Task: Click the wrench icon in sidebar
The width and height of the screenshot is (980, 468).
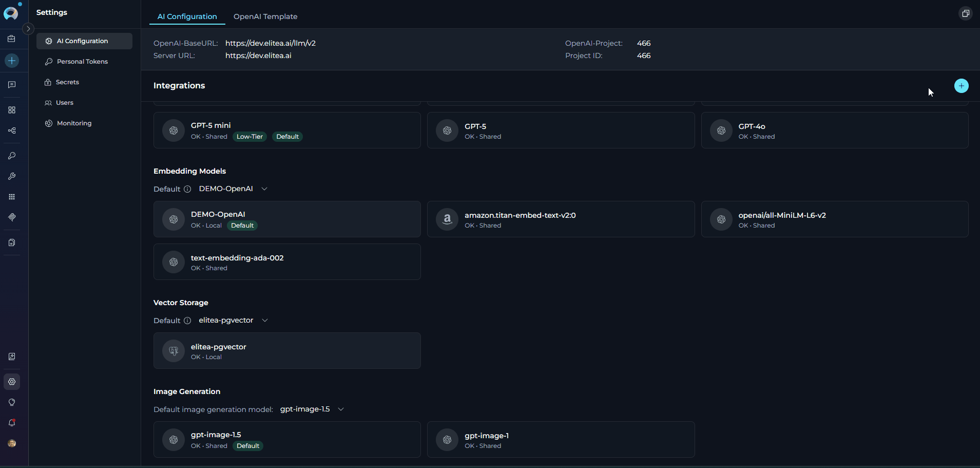Action: point(12,176)
